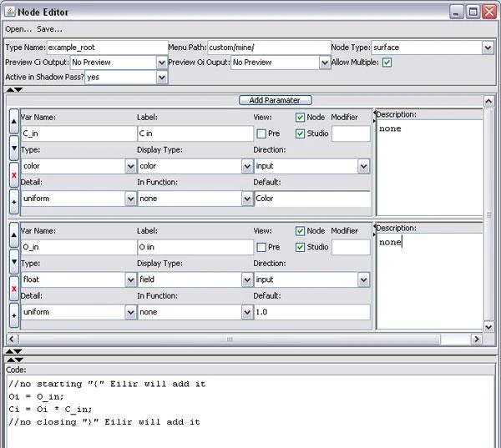This screenshot has width=501, height=448.
Task: Uncheck the Studio checkbox for O_in
Action: click(x=301, y=247)
